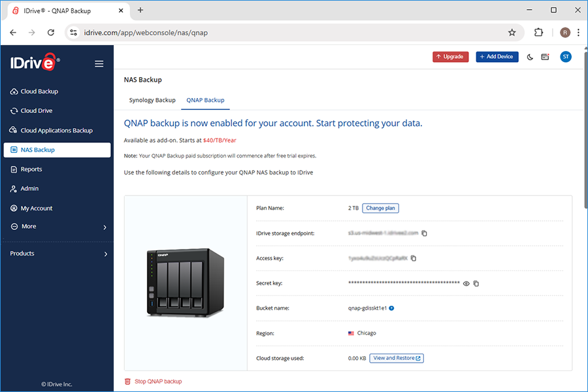
Task: Click the $40/TB/Year price text
Action: pyautogui.click(x=220, y=140)
